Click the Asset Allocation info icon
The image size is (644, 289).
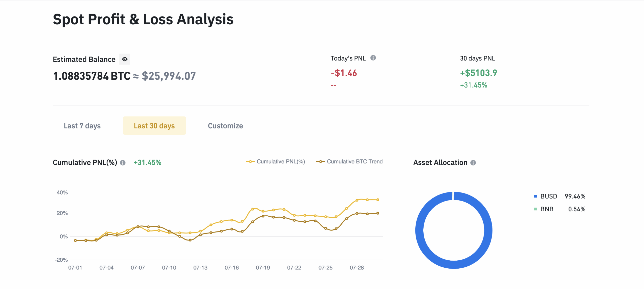coord(473,163)
